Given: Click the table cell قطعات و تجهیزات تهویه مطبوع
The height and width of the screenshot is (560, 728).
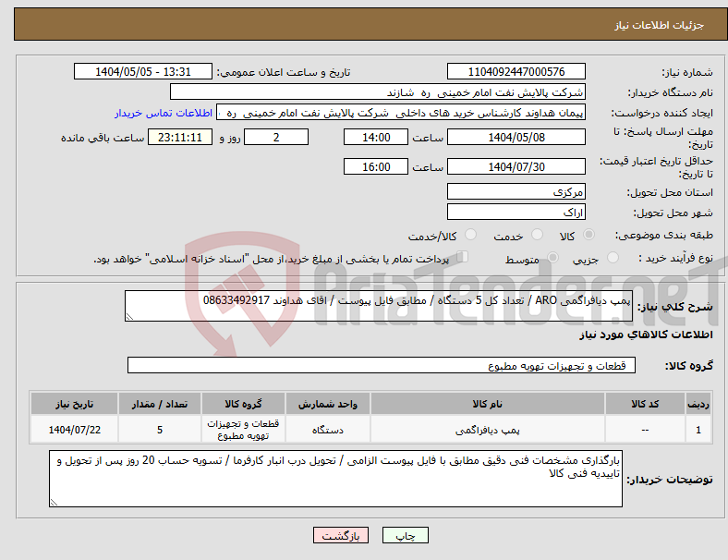Looking at the screenshot, I should point(243,430).
